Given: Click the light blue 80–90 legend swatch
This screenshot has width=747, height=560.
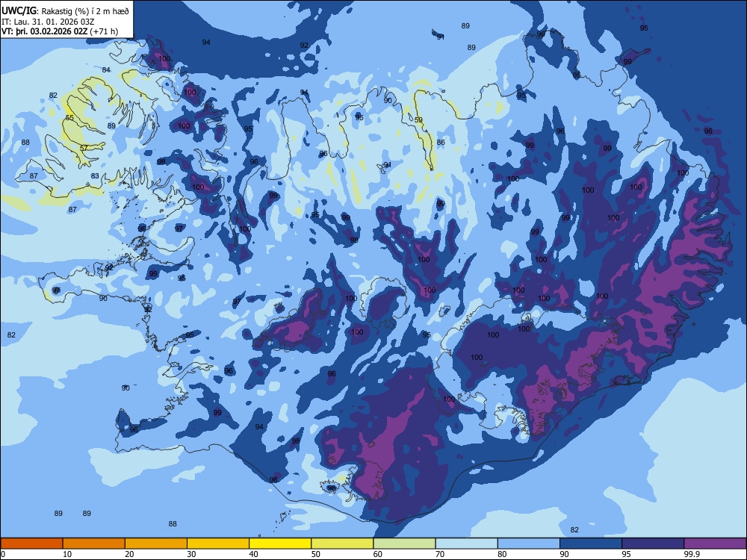Looking at the screenshot, I should pyautogui.click(x=529, y=544).
